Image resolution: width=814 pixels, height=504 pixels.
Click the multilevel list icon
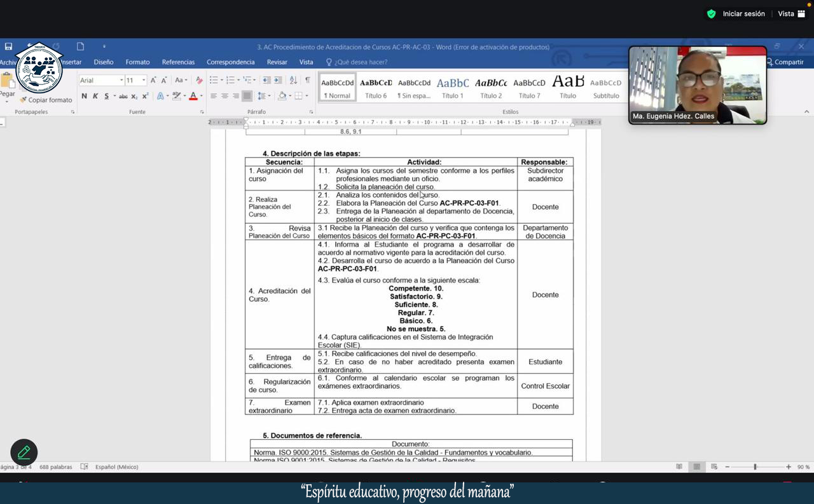(x=247, y=80)
